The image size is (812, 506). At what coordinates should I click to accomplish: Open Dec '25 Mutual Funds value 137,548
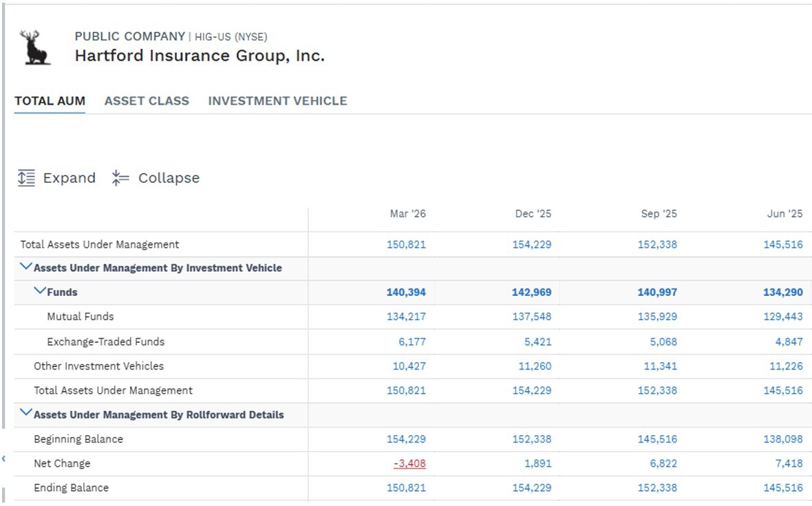[x=532, y=317]
